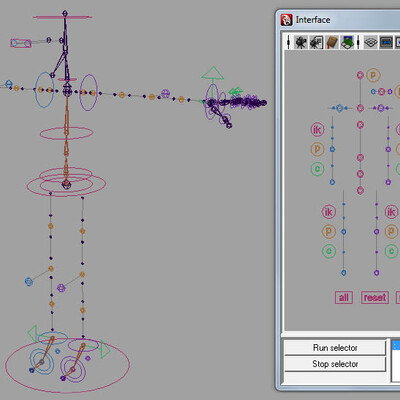Select the head control at the top of the rig
Screen dimensions: 400x400
pos(62,17)
